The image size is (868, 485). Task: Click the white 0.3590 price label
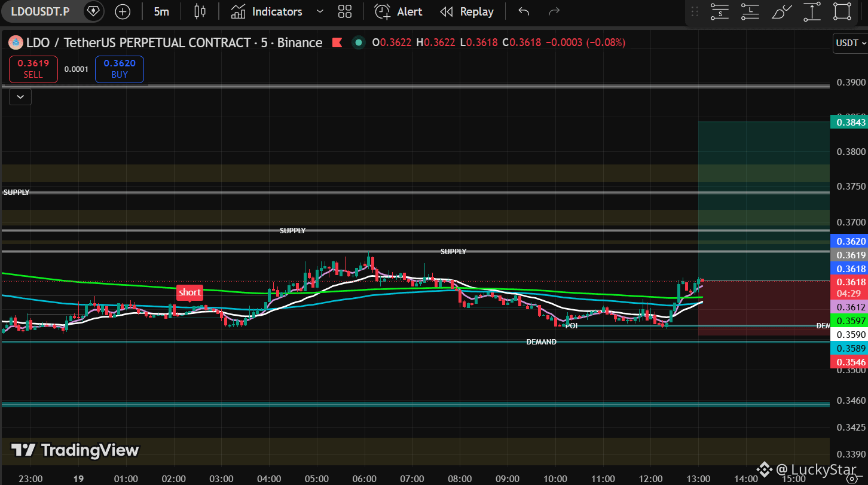[849, 334]
